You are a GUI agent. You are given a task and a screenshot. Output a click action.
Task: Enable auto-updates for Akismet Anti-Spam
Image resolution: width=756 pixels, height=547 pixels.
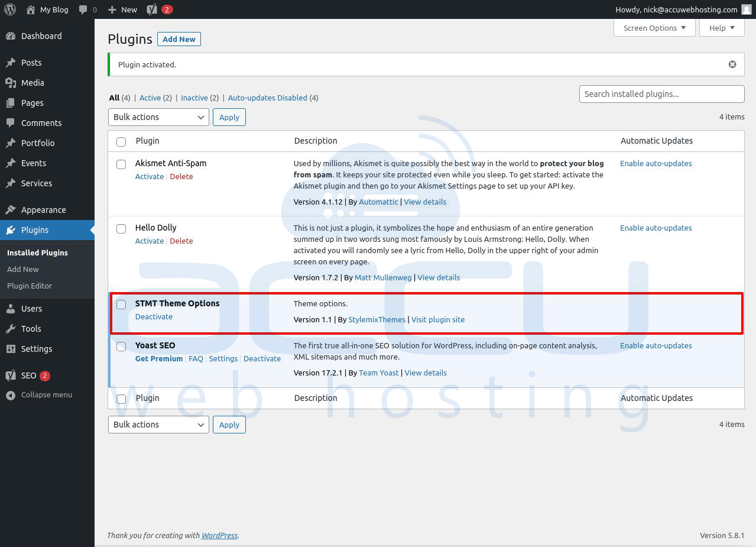pyautogui.click(x=656, y=163)
